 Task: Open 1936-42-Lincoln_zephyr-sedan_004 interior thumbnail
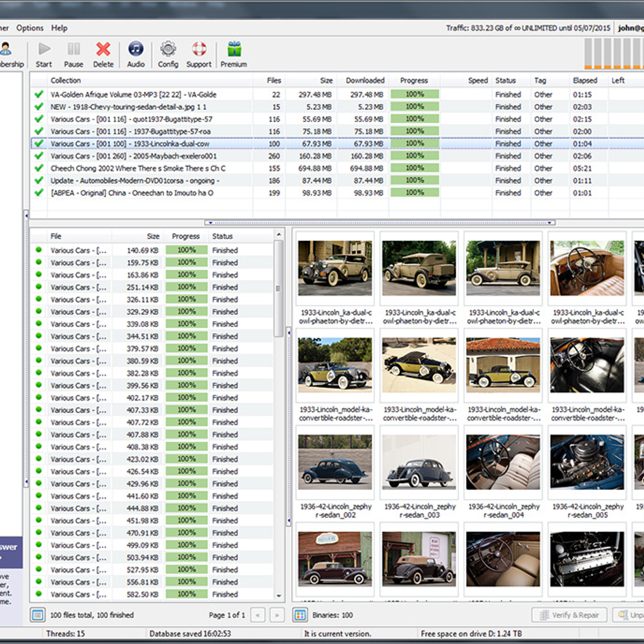click(503, 462)
